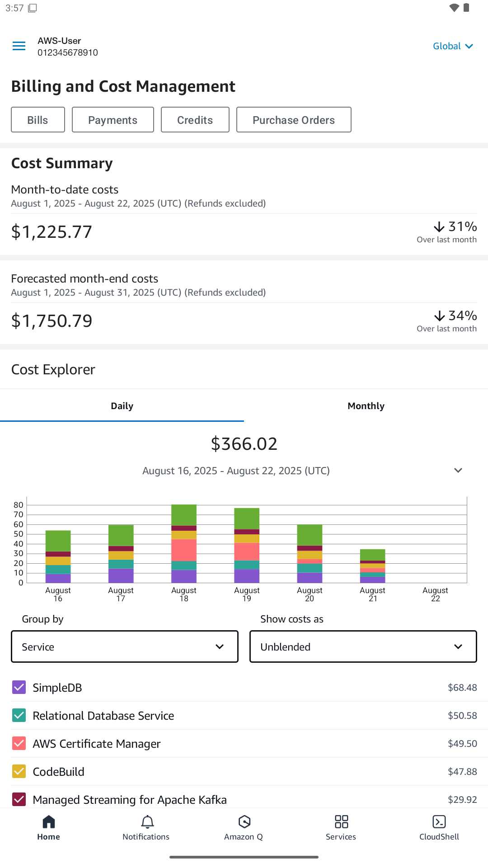Tap the August 18 stacked bar
The height and width of the screenshot is (868, 488).
point(184,543)
